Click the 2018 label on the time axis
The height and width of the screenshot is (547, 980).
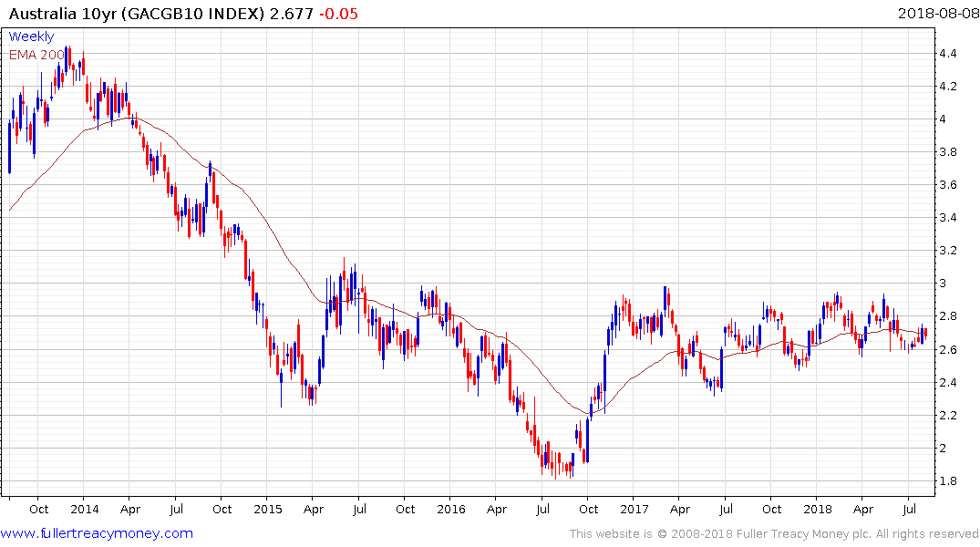point(818,509)
